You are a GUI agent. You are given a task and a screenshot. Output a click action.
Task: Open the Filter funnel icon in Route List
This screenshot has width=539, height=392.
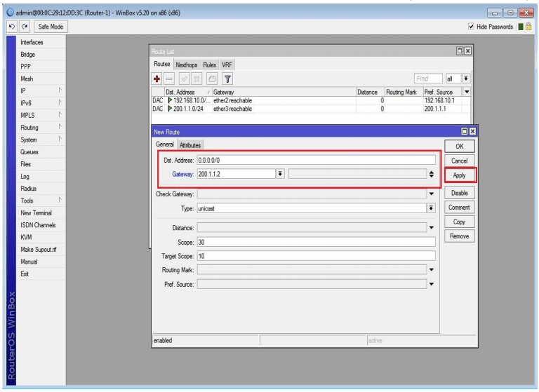[228, 79]
